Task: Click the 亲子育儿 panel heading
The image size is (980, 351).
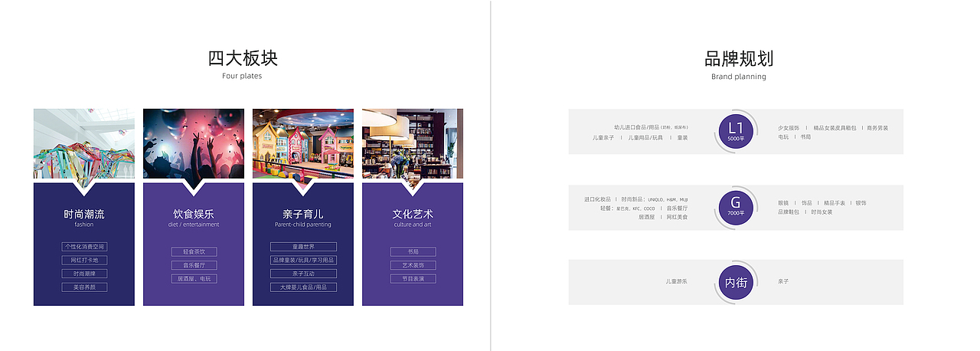Action: pos(303,214)
